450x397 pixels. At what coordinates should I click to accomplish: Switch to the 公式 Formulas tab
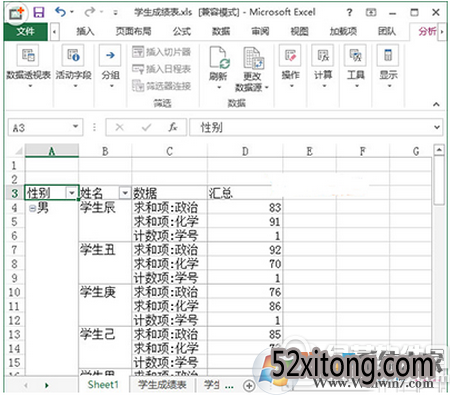pos(182,32)
